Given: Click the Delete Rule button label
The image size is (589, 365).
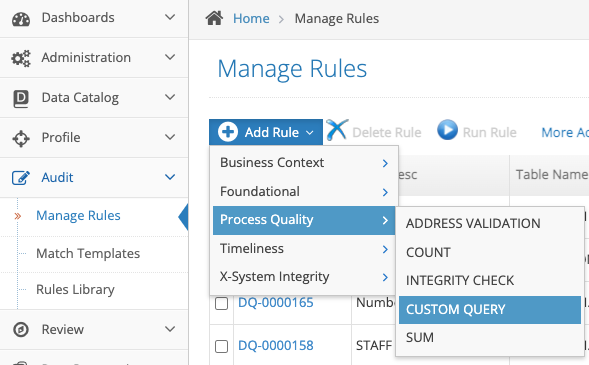Looking at the screenshot, I should pos(387,133).
